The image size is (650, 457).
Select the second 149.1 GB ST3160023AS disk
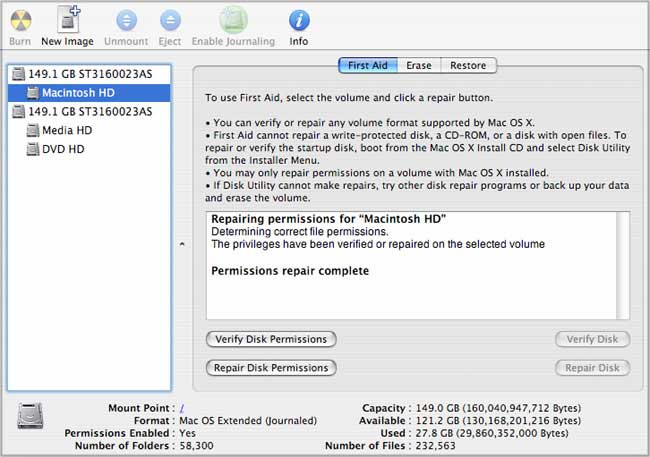pos(89,112)
